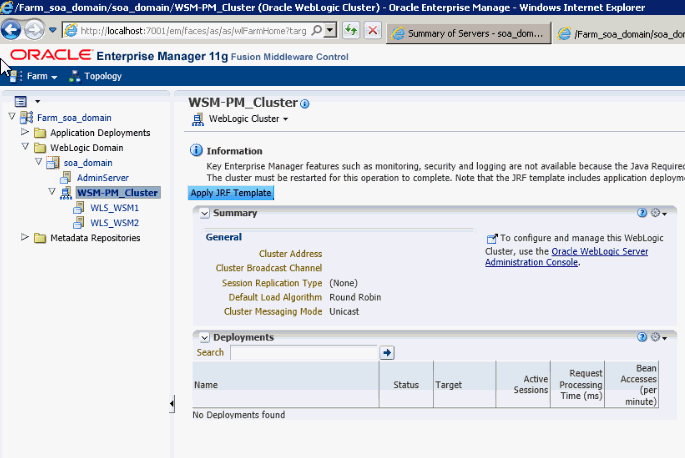This screenshot has height=458, width=685.
Task: Stop loading with the red X icon
Action: [x=372, y=30]
